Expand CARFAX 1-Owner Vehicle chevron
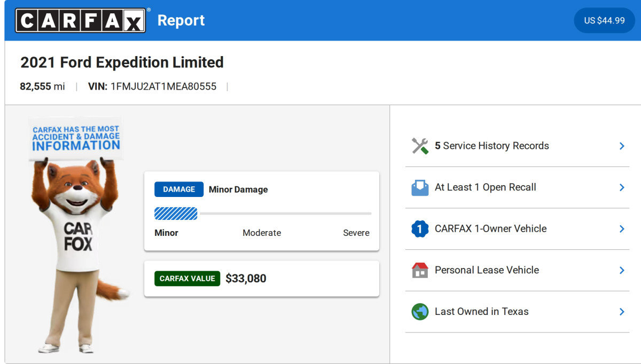Screen dimensions: 641x364 621,229
